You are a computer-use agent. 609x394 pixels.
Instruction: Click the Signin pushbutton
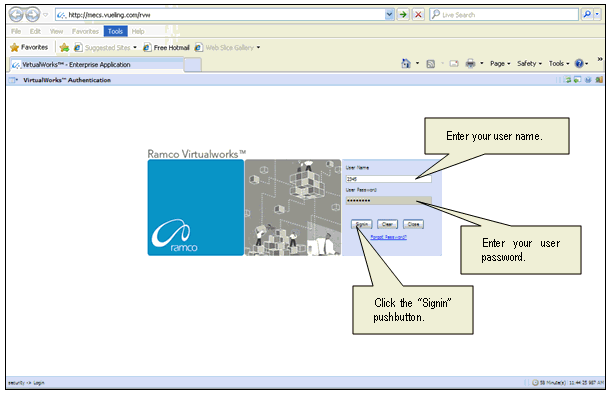[362, 224]
